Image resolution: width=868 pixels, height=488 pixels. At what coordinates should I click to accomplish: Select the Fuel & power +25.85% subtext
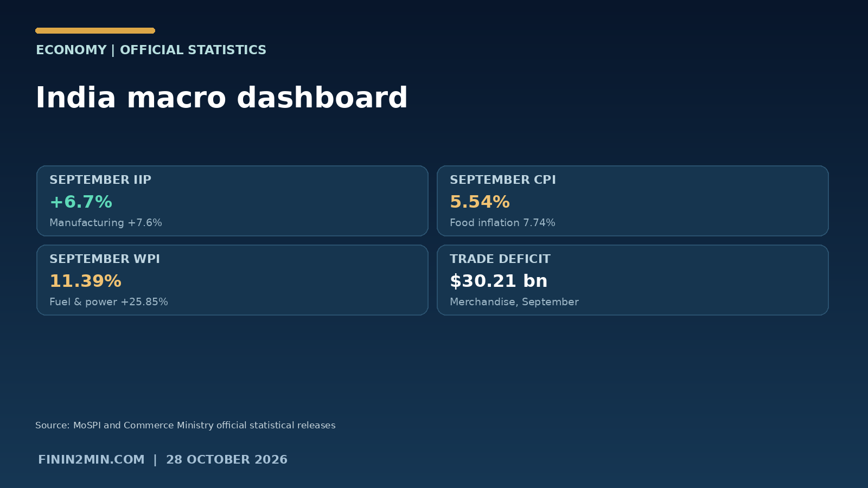coord(108,302)
